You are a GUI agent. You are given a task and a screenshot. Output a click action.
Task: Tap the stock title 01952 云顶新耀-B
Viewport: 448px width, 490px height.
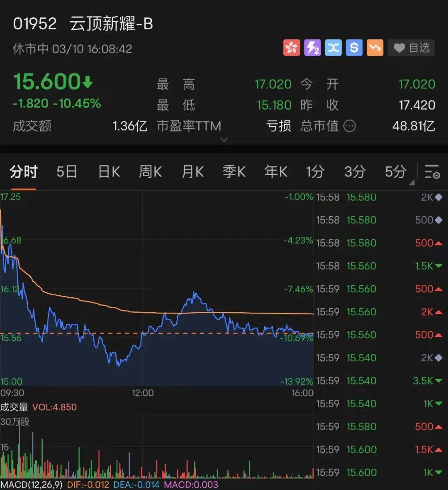[x=83, y=24]
